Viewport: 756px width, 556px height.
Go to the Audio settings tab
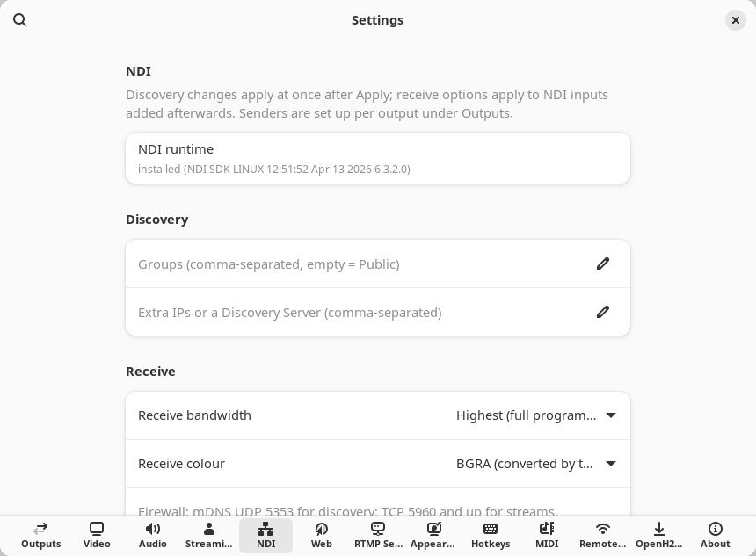pos(153,535)
